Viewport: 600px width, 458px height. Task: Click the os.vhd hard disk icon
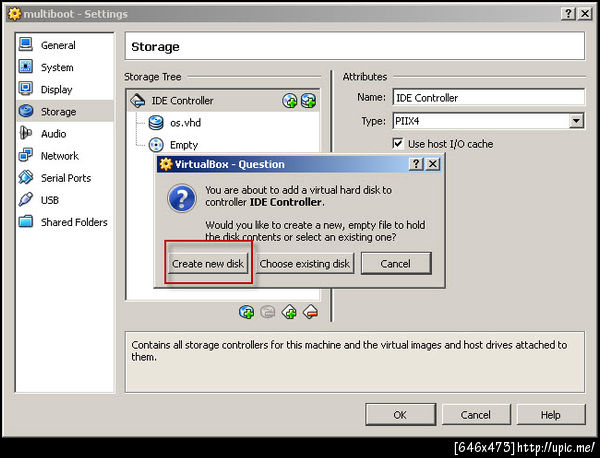click(156, 123)
